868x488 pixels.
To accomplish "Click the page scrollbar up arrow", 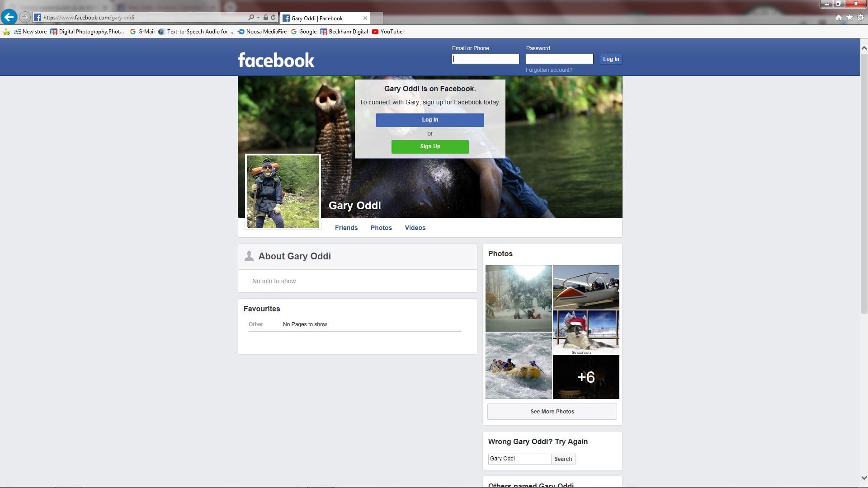I will (864, 47).
